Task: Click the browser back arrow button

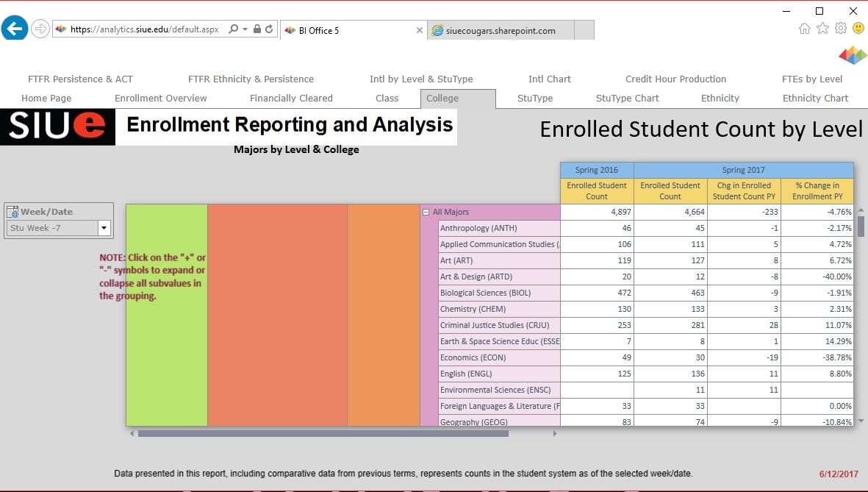Action: coord(15,29)
